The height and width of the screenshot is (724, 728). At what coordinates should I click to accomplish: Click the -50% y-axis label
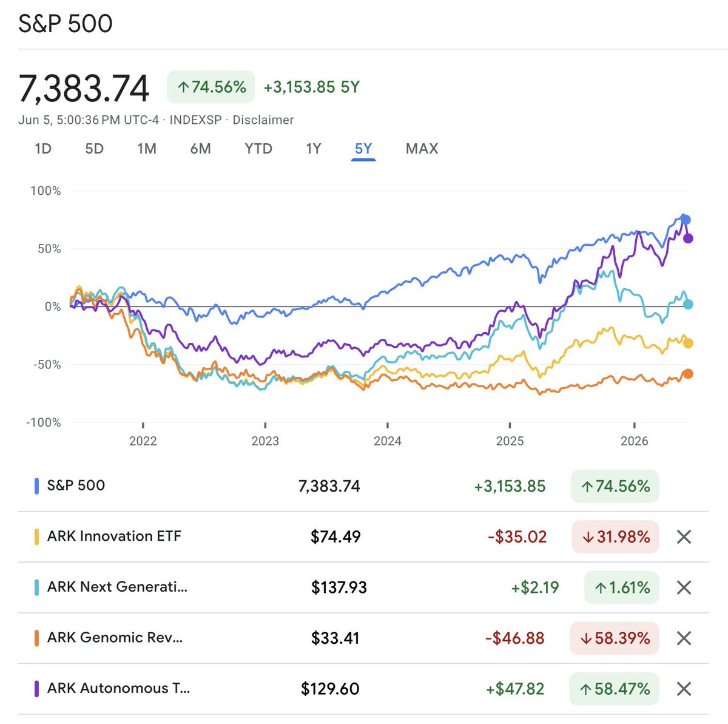pos(46,365)
